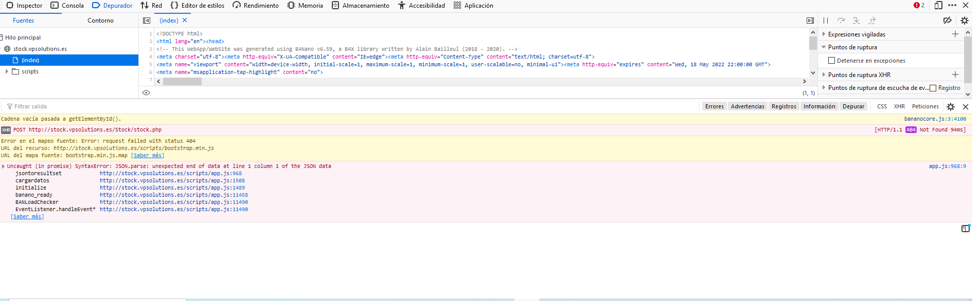Screen dimensions: 980x301
Task: Open app.js:968:9 source link
Action: [x=948, y=166]
